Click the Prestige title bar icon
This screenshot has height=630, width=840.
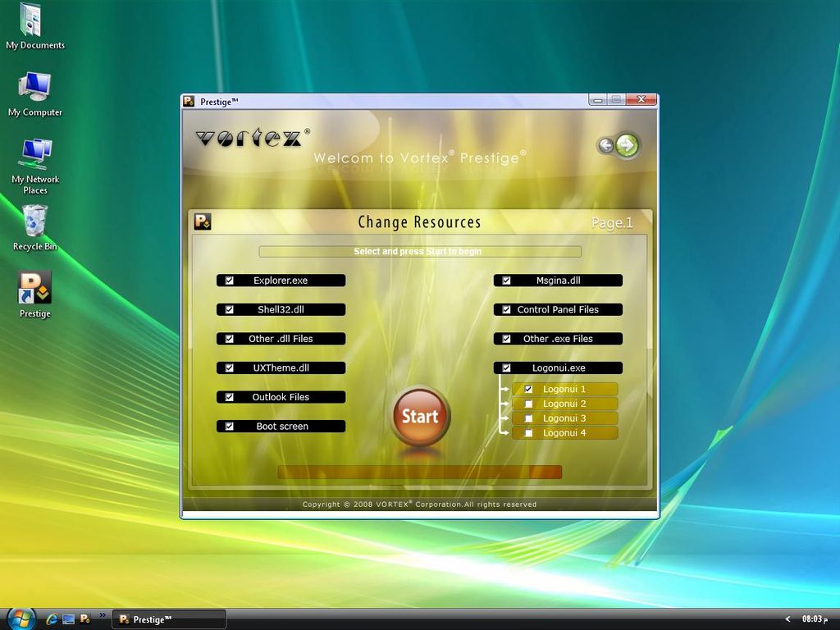(x=189, y=101)
